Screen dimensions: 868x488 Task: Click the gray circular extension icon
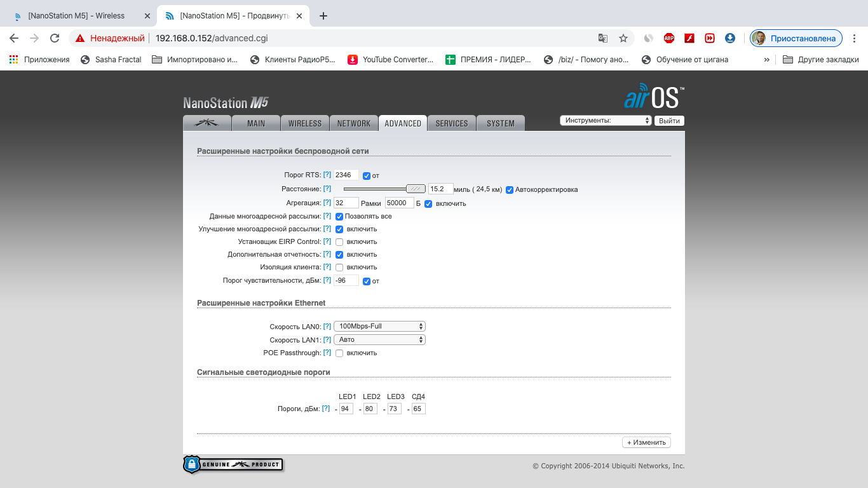tap(648, 38)
